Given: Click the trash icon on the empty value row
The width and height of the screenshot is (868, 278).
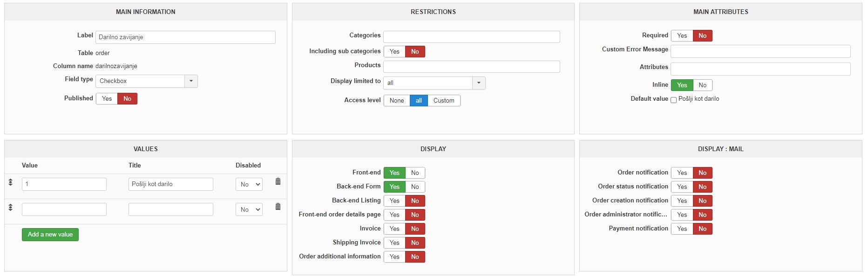Looking at the screenshot, I should [x=278, y=207].
